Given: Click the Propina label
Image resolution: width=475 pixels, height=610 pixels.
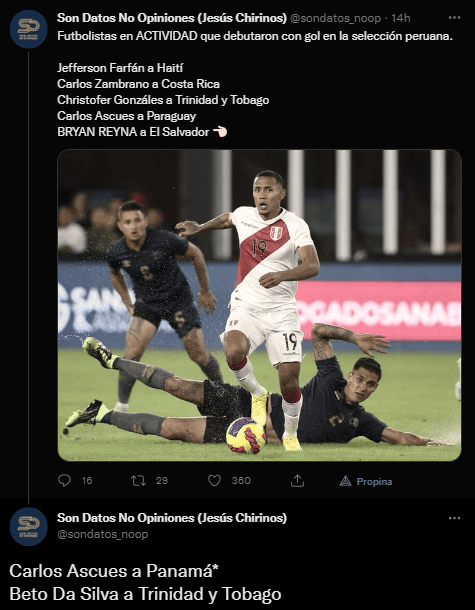Looking at the screenshot, I should coord(374,482).
